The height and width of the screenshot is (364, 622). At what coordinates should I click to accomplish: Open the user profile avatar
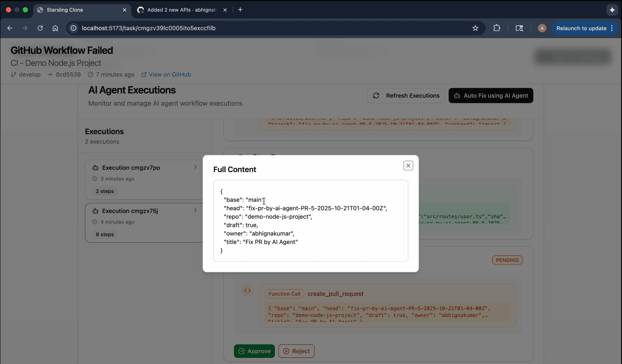[x=542, y=28]
